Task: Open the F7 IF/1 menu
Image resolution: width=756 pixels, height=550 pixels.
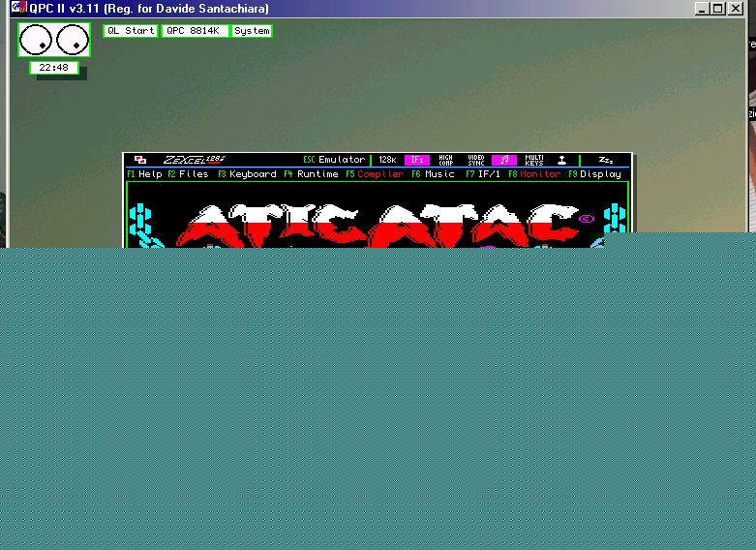Action: point(483,173)
